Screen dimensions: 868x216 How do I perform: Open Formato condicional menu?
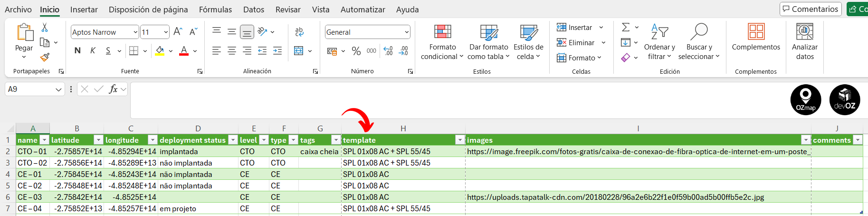pos(442,42)
